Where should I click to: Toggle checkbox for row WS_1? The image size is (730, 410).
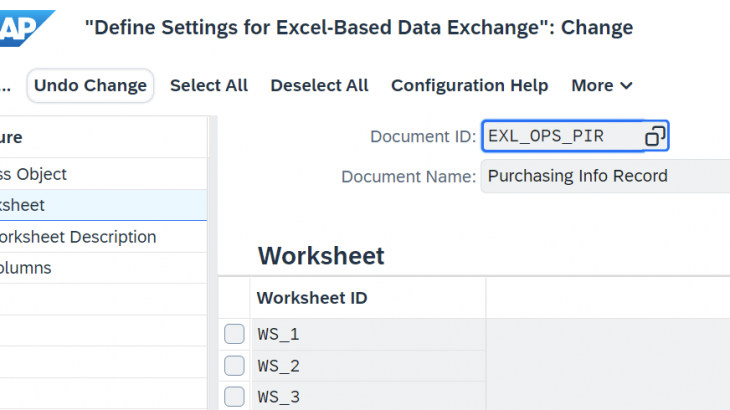coord(234,334)
